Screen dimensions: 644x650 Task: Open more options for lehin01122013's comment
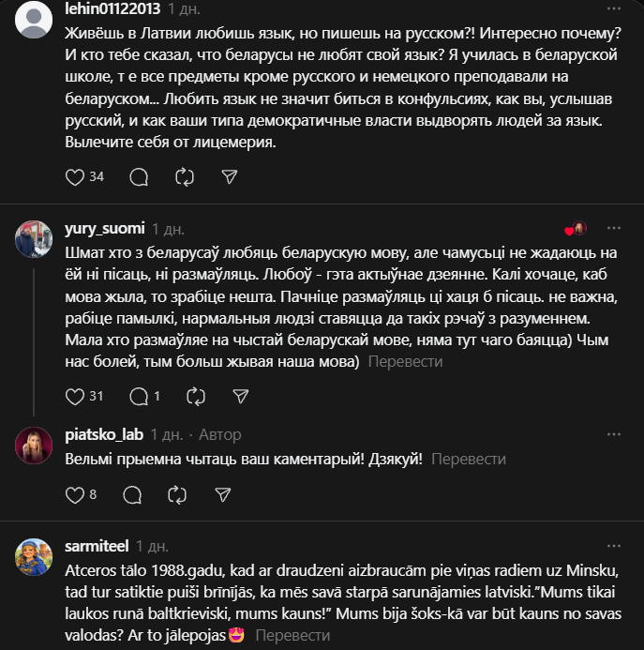[613, 8]
